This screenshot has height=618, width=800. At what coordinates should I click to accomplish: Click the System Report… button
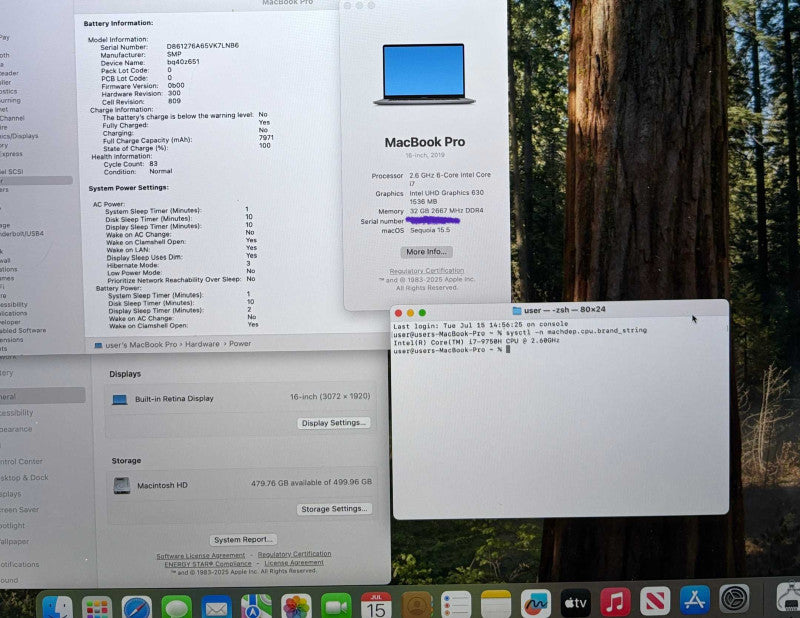click(243, 539)
